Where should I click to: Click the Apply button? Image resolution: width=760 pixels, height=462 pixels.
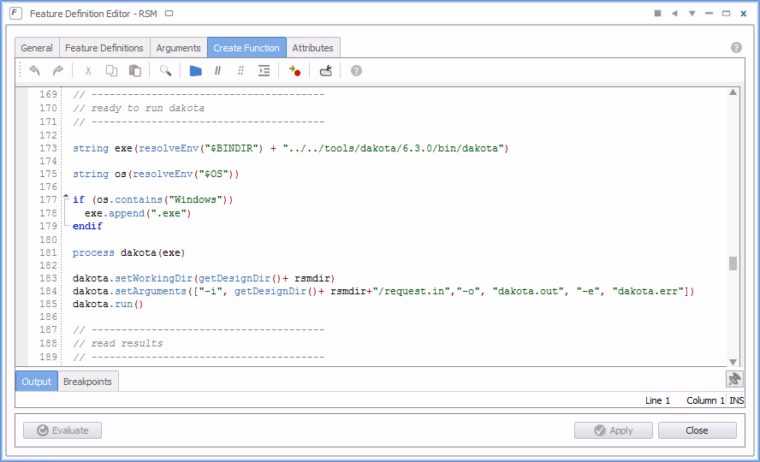pyautogui.click(x=613, y=430)
